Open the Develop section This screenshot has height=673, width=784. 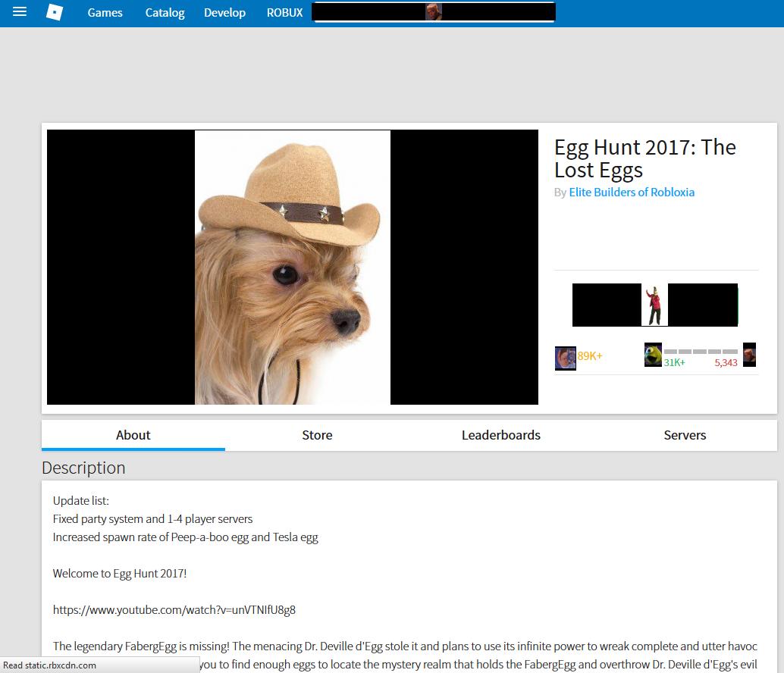pos(224,13)
